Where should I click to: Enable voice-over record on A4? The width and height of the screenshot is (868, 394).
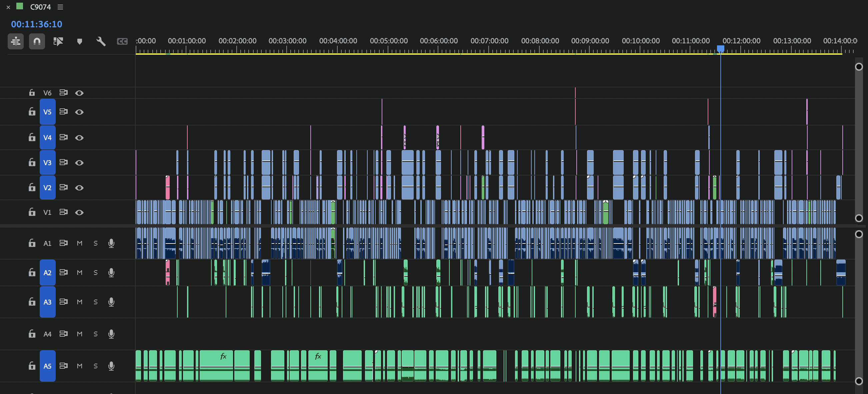coord(111,334)
